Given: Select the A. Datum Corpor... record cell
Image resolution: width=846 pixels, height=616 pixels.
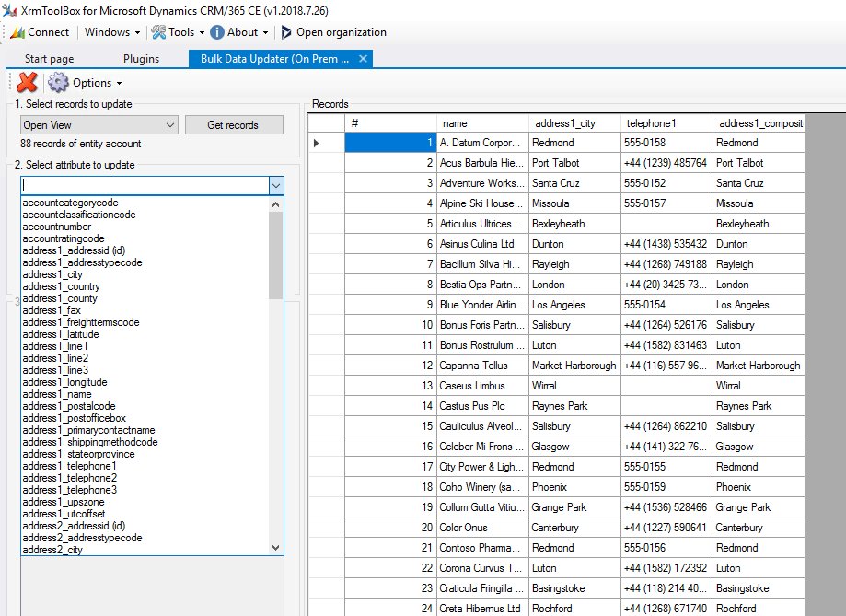Looking at the screenshot, I should tap(482, 143).
